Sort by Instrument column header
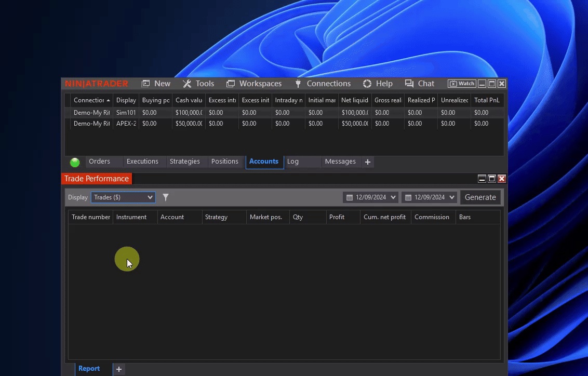This screenshot has width=588, height=376. pyautogui.click(x=135, y=217)
